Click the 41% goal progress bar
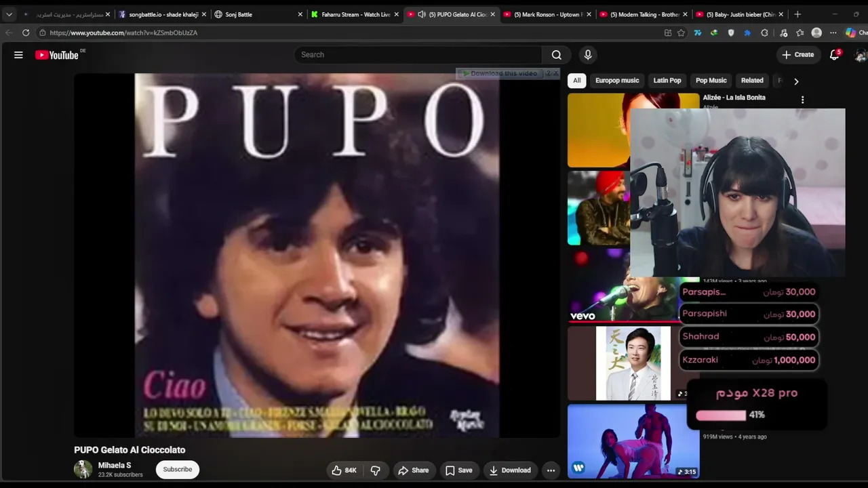This screenshot has width=868, height=488. click(x=721, y=415)
